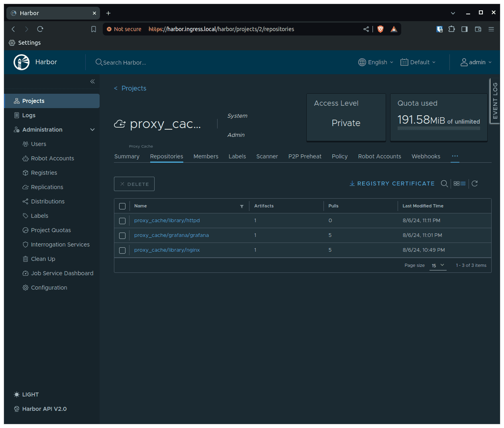Go forward in browser history
504x428 pixels.
point(27,29)
